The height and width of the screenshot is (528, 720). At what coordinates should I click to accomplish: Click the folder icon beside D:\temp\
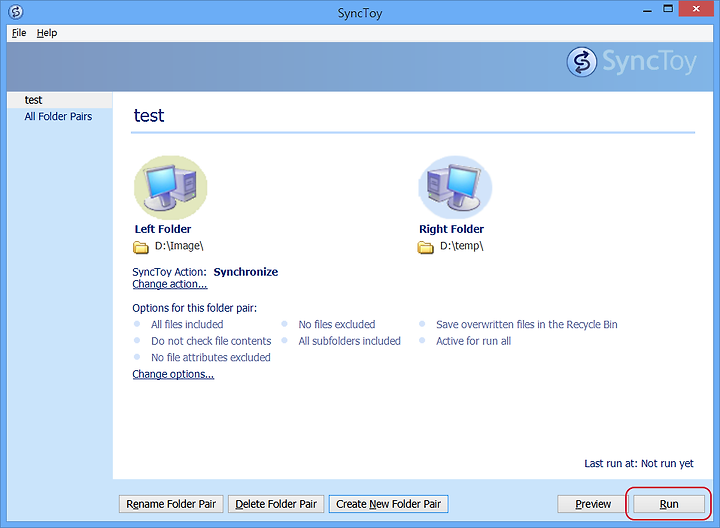pyautogui.click(x=426, y=247)
